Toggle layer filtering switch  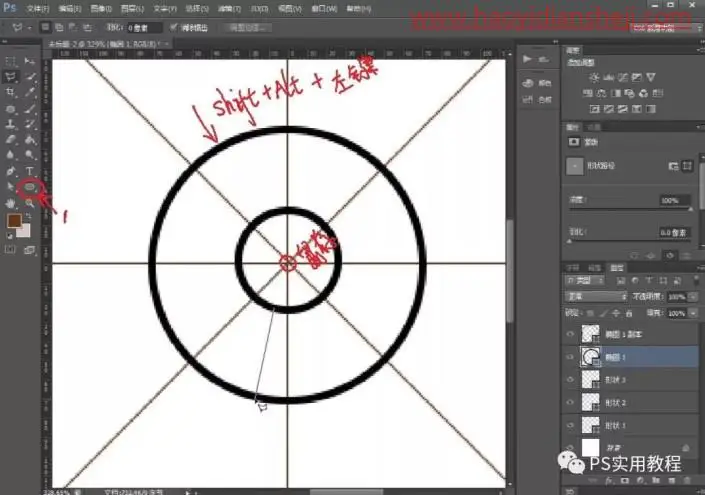pyautogui.click(x=696, y=281)
